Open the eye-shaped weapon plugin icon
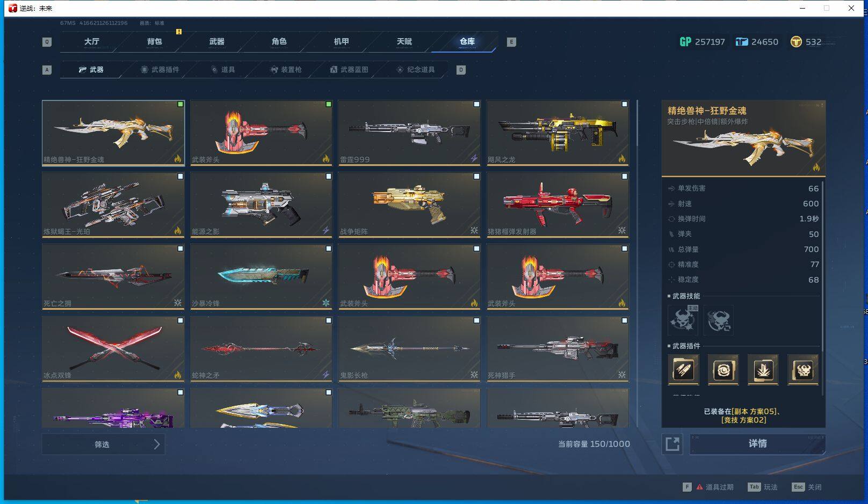 [x=723, y=369]
